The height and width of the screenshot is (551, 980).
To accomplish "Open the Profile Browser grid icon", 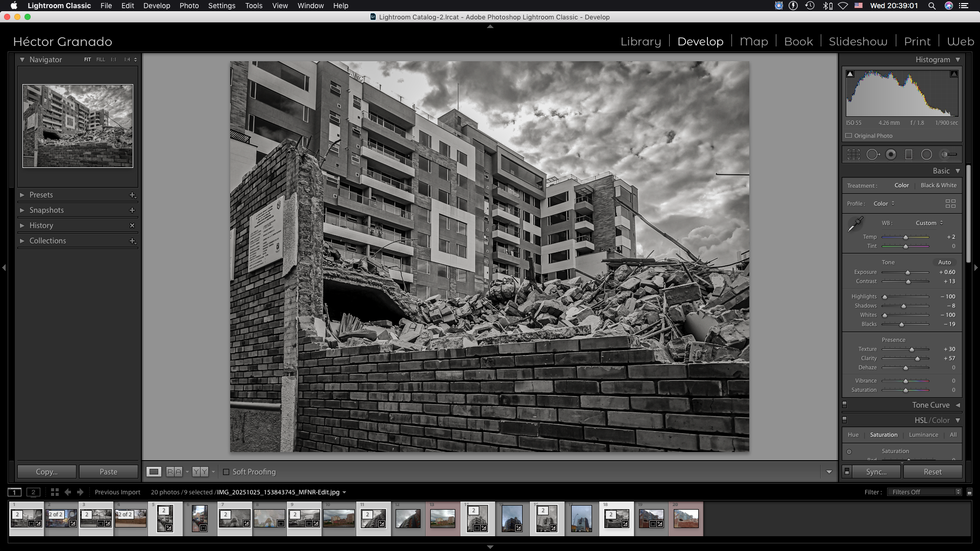I will click(x=950, y=204).
